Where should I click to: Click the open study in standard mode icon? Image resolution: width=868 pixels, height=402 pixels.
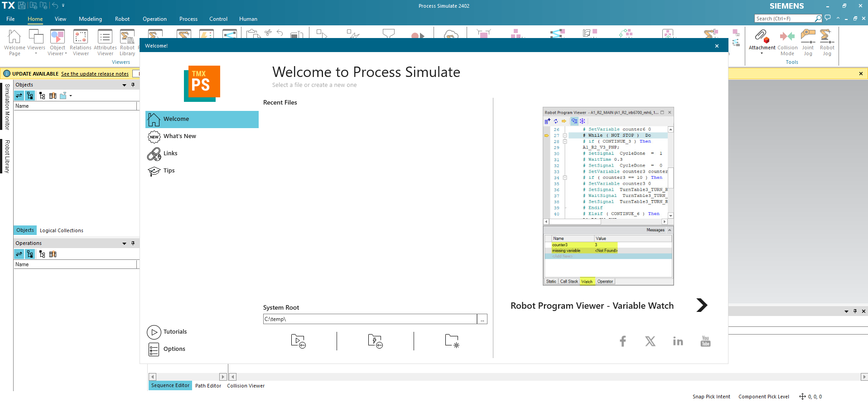pyautogui.click(x=298, y=341)
